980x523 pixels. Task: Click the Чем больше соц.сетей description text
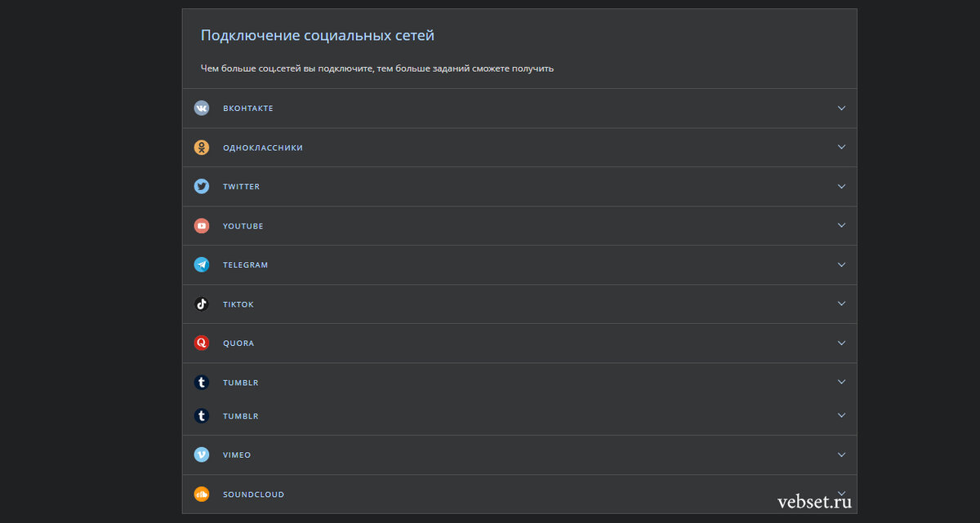click(x=377, y=69)
